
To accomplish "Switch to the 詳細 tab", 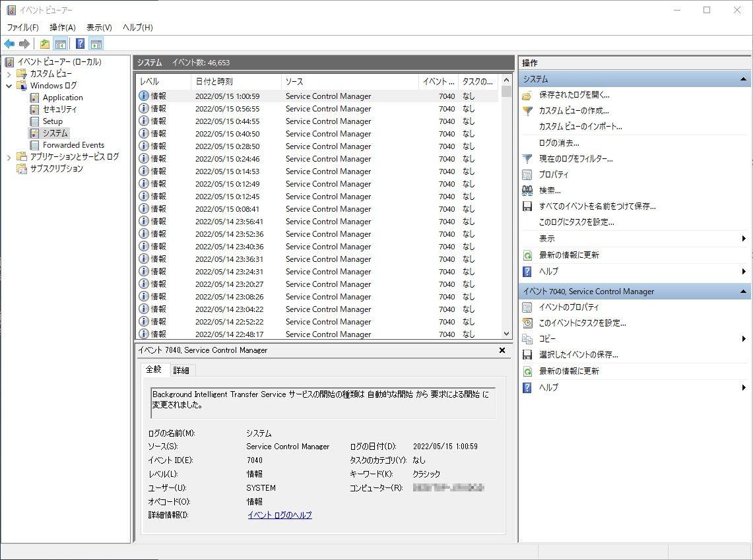I will [181, 370].
